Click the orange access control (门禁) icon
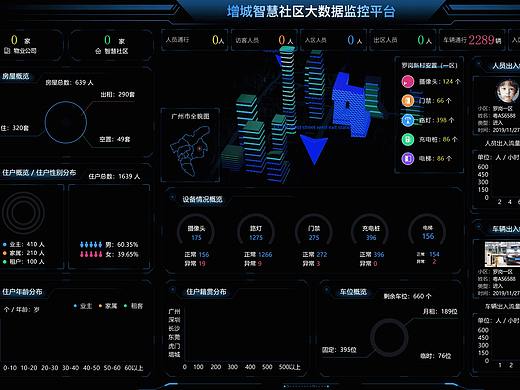The width and height of the screenshot is (520, 390). click(407, 101)
